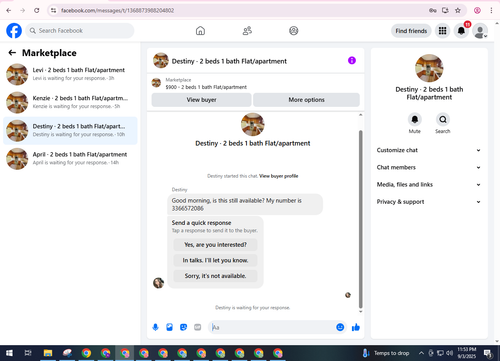Bookmark this page with star icon
The width and height of the screenshot is (500, 361).
point(458,10)
